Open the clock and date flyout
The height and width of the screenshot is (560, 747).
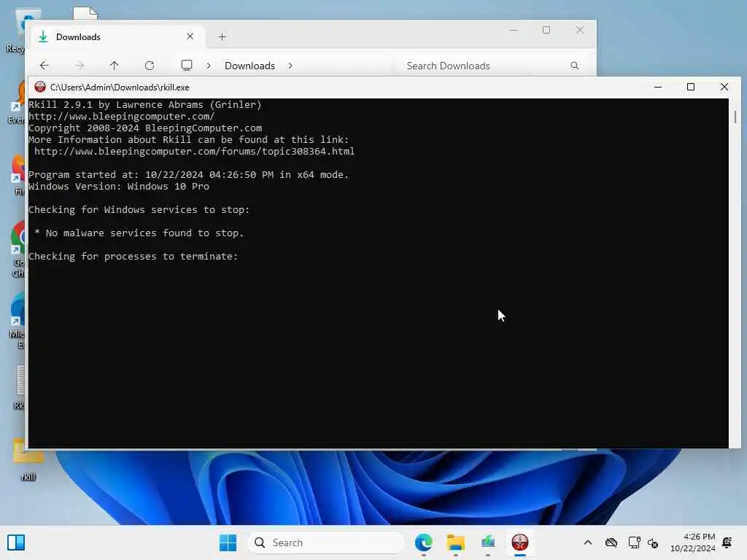pos(692,542)
